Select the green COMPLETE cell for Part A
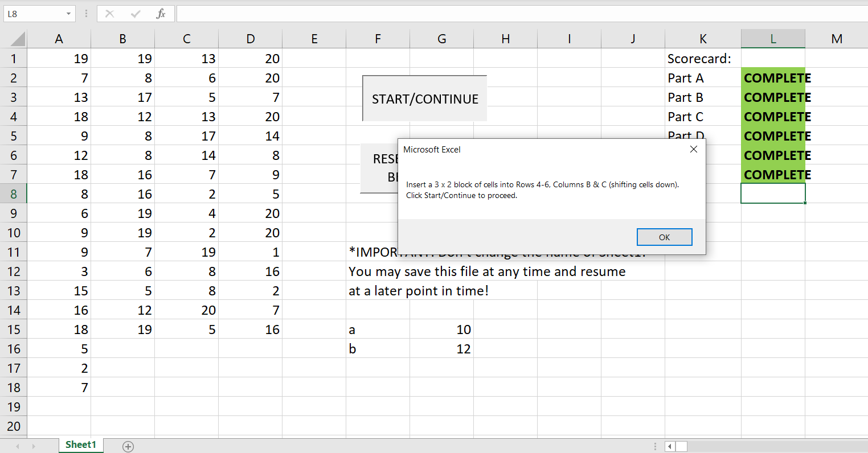This screenshot has height=453, width=868. coord(772,77)
